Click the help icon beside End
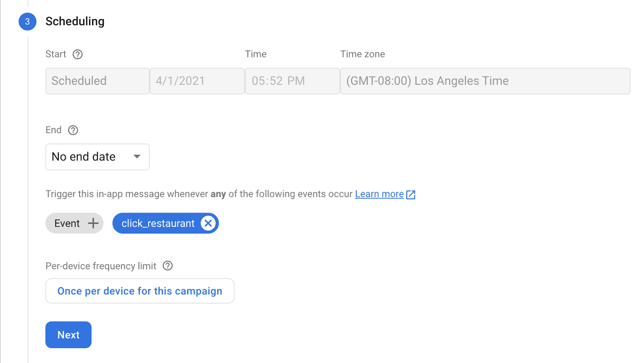Screen dimensions: 644x363 pos(73,130)
